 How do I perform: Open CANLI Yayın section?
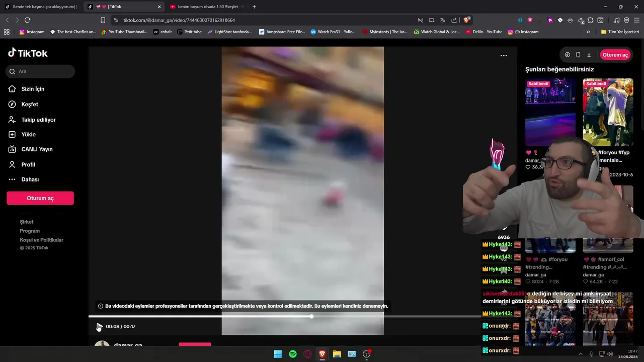point(30,149)
